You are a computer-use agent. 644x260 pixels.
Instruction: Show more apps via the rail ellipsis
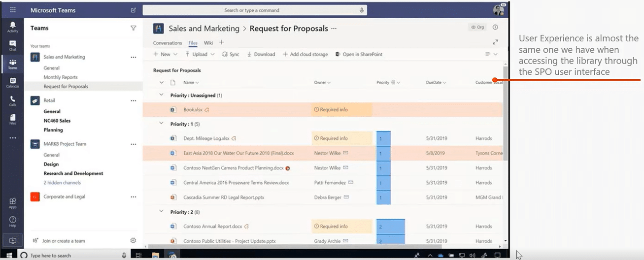[x=12, y=138]
